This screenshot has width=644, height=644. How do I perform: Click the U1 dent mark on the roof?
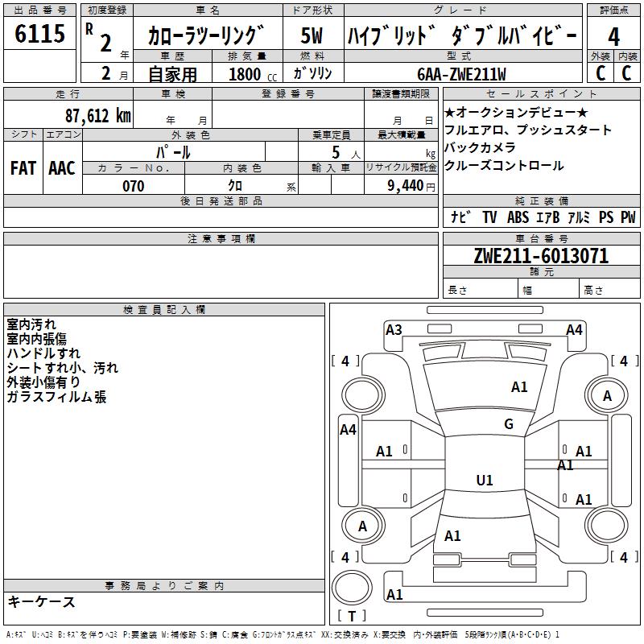click(485, 481)
